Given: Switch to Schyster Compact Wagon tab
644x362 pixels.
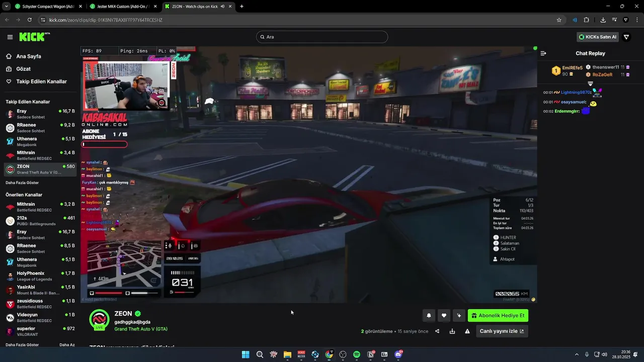Looking at the screenshot, I should pyautogui.click(x=48, y=7).
